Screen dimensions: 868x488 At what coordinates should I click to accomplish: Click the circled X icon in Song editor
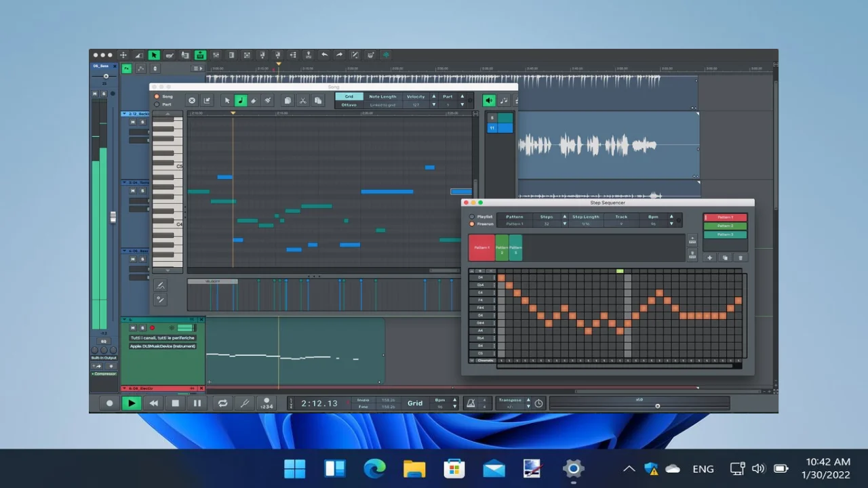192,100
